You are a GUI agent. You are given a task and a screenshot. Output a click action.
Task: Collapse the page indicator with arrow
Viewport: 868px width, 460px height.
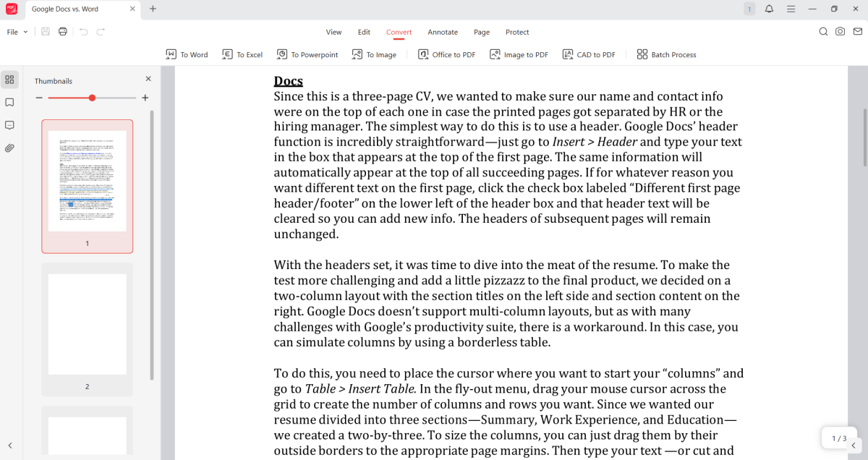(854, 446)
